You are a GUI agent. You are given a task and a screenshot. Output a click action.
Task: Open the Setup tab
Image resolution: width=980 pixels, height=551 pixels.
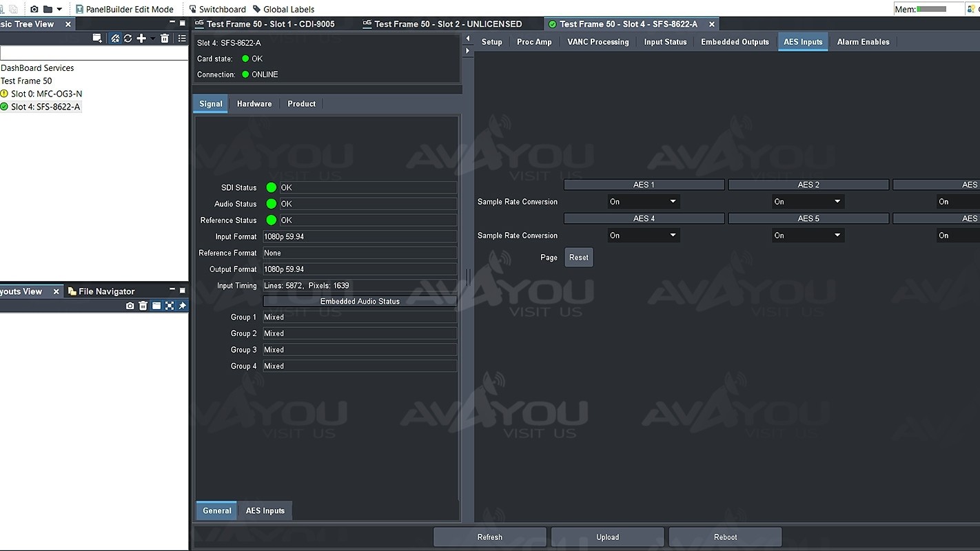click(491, 42)
